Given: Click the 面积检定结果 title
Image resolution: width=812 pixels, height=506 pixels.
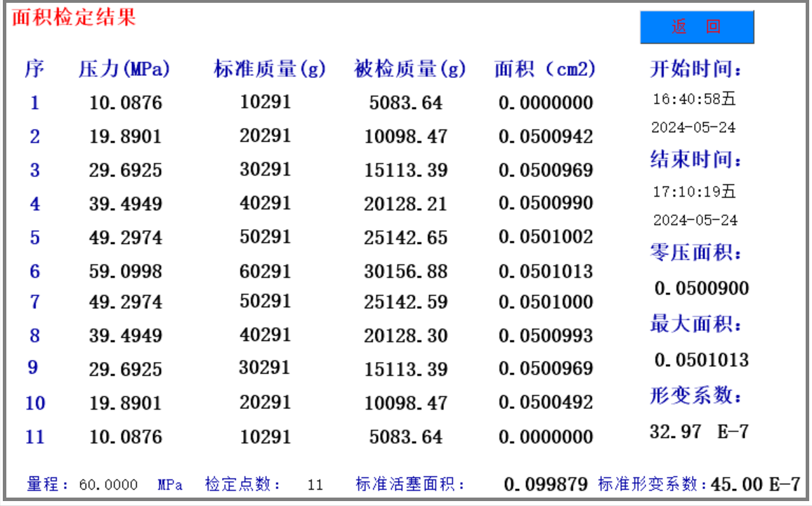Looking at the screenshot, I should tap(74, 17).
